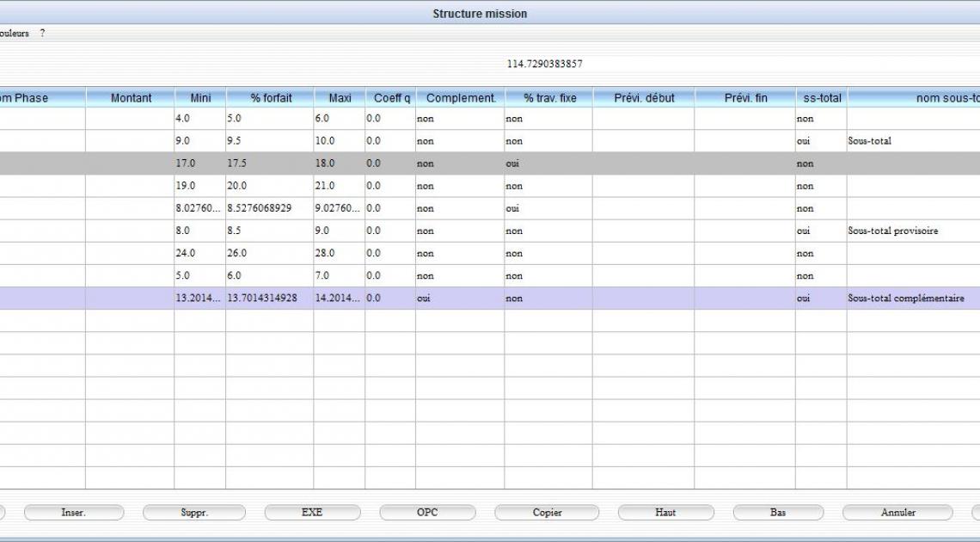Image resolution: width=980 pixels, height=542 pixels.
Task: Select the cell containing 8.5276068929
Action: pyautogui.click(x=269, y=208)
